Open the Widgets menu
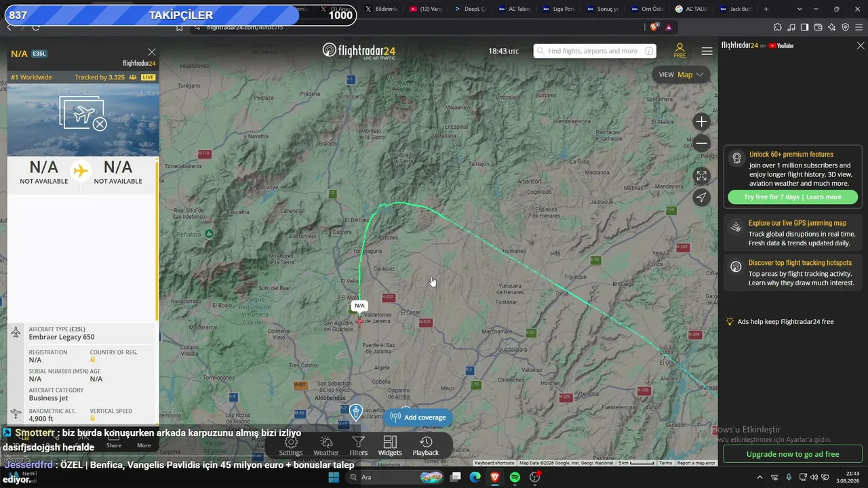 (390, 446)
